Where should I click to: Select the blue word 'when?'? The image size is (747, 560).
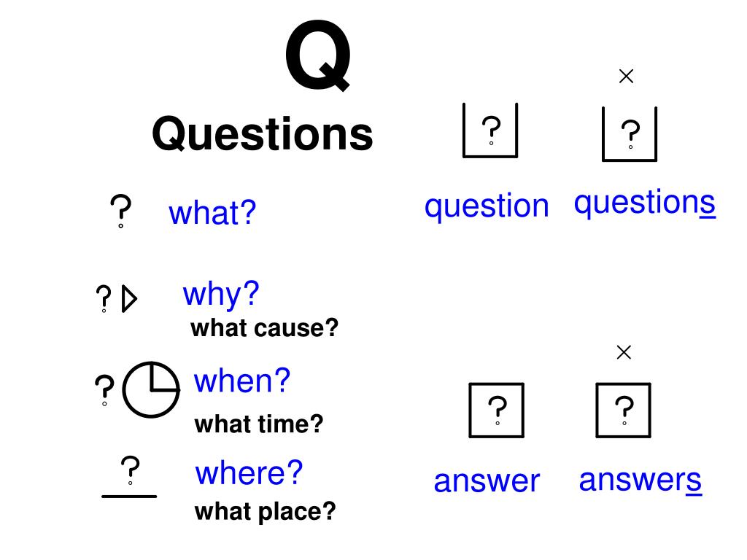pyautogui.click(x=242, y=381)
